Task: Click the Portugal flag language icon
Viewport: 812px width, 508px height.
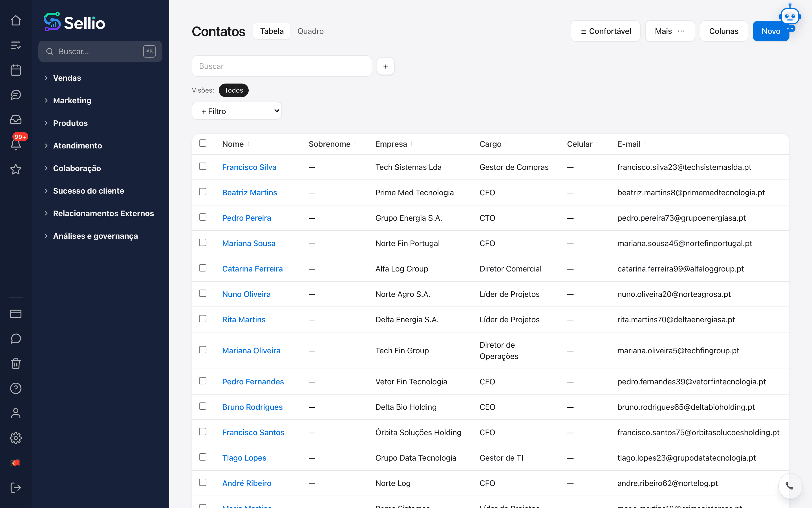Action: 16,463
